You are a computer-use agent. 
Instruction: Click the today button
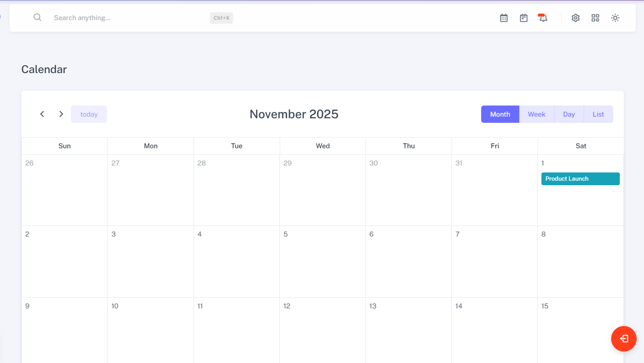pyautogui.click(x=89, y=114)
